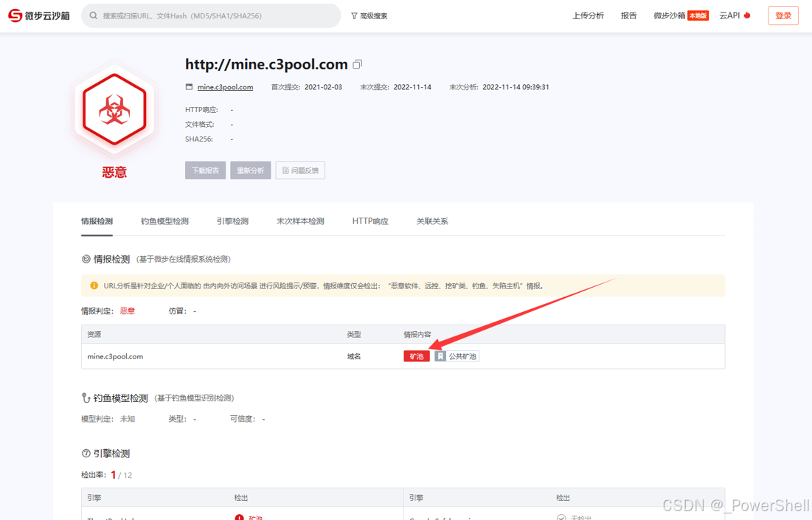Switch to the 情报检测 tab
This screenshot has width=812, height=520.
point(97,221)
